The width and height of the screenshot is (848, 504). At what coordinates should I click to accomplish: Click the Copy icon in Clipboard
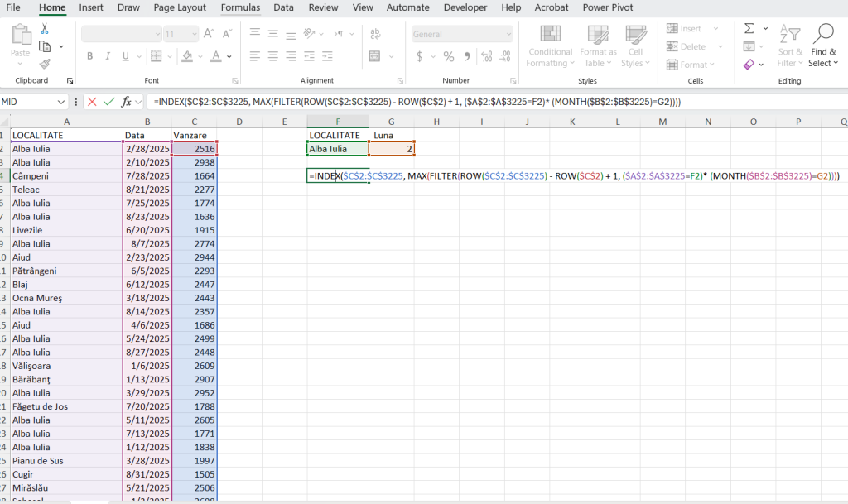[x=45, y=46]
